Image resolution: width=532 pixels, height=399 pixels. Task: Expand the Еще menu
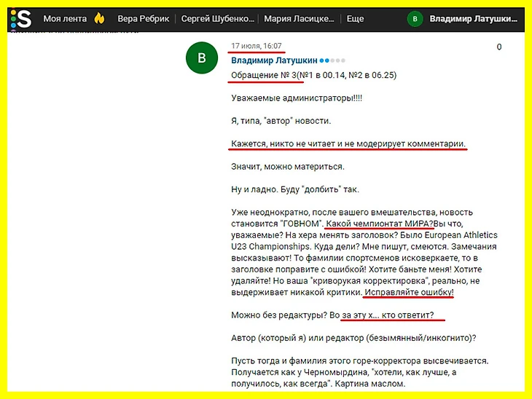pyautogui.click(x=355, y=19)
